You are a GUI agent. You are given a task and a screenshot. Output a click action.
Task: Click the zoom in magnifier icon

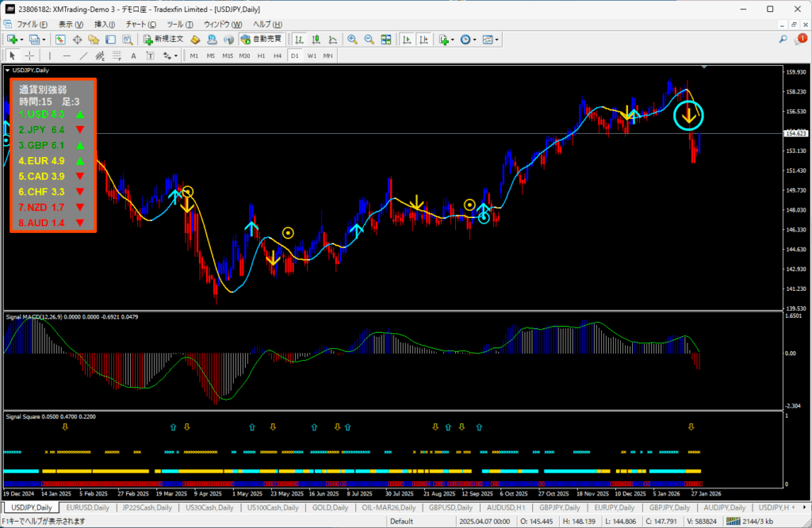[x=352, y=39]
